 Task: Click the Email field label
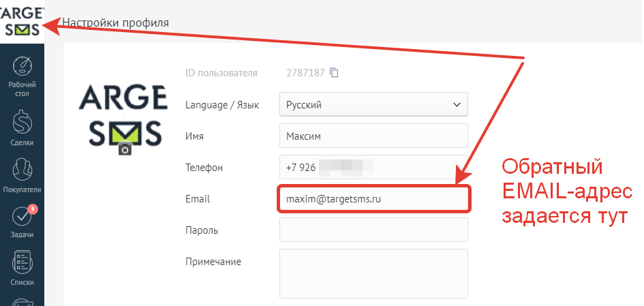click(x=198, y=199)
